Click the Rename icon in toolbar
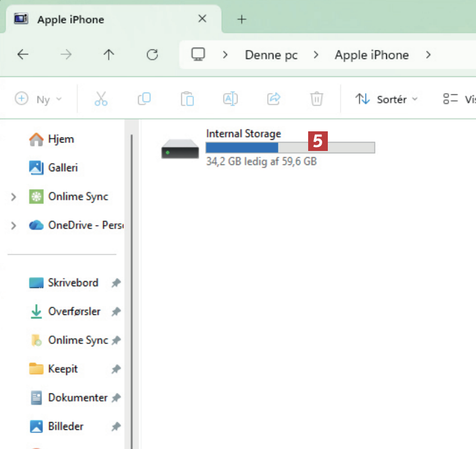The height and width of the screenshot is (449, 476). (x=230, y=99)
